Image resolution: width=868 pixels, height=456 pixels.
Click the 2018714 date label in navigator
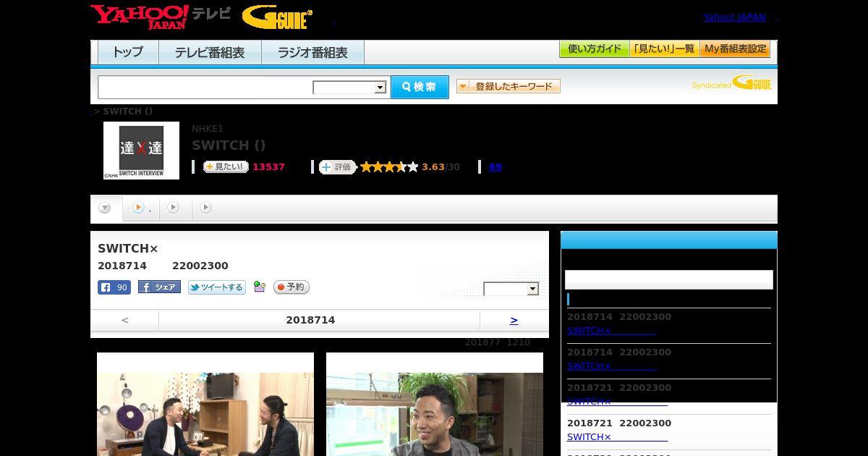click(310, 320)
